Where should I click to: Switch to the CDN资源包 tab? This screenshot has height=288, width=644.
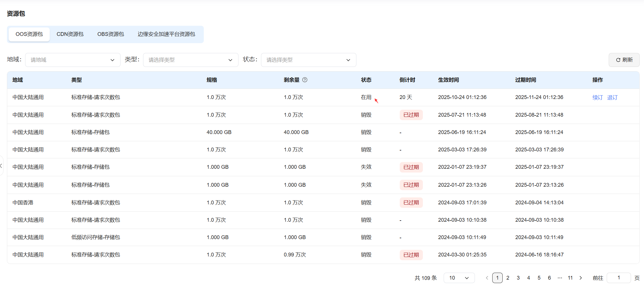[70, 34]
